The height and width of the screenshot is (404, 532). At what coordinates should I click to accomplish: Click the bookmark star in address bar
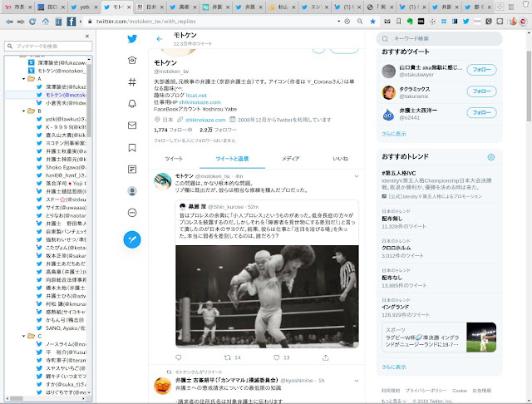(x=372, y=22)
